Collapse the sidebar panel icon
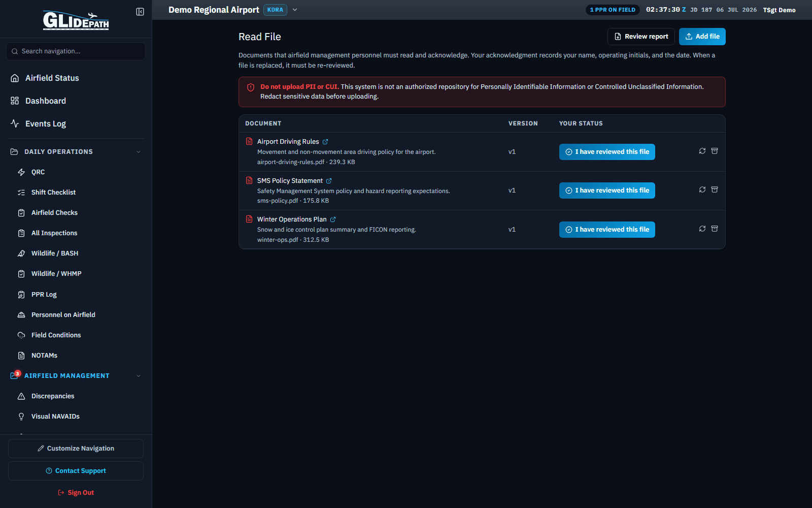Viewport: 812px width, 508px height. (x=140, y=12)
